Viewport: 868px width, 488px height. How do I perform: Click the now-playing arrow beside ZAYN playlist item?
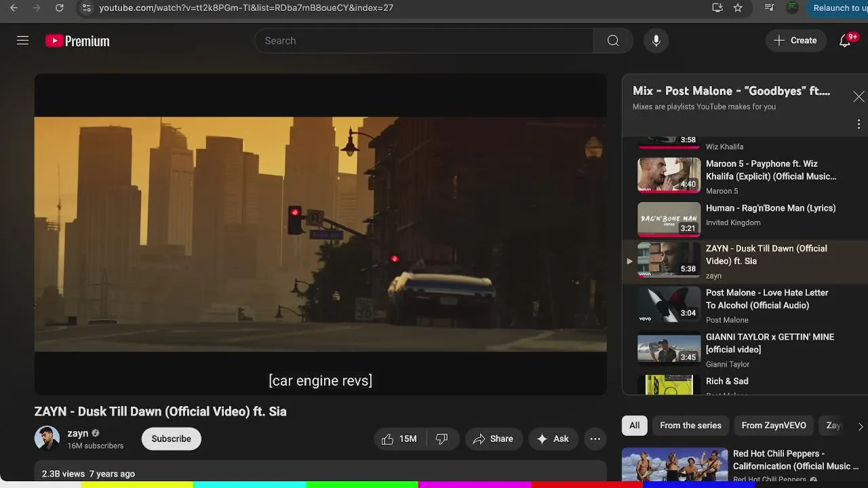coord(629,261)
